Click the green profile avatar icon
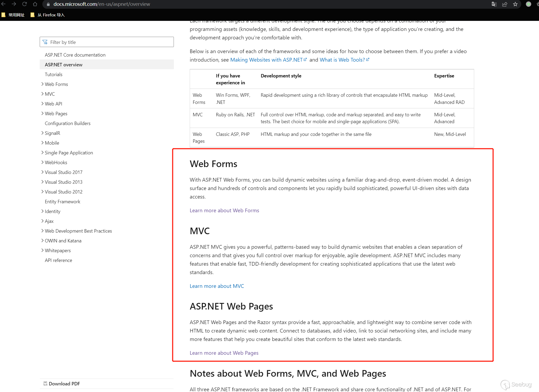 [x=528, y=4]
